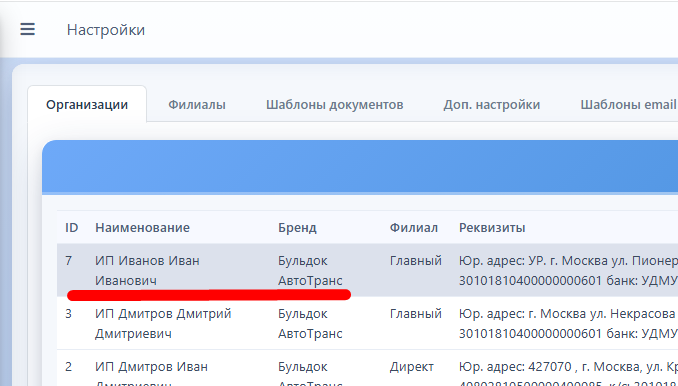Screen dimensions: 678x386
Task: Click Бульдок АвтоТранс brand in row 3
Action: (310, 323)
